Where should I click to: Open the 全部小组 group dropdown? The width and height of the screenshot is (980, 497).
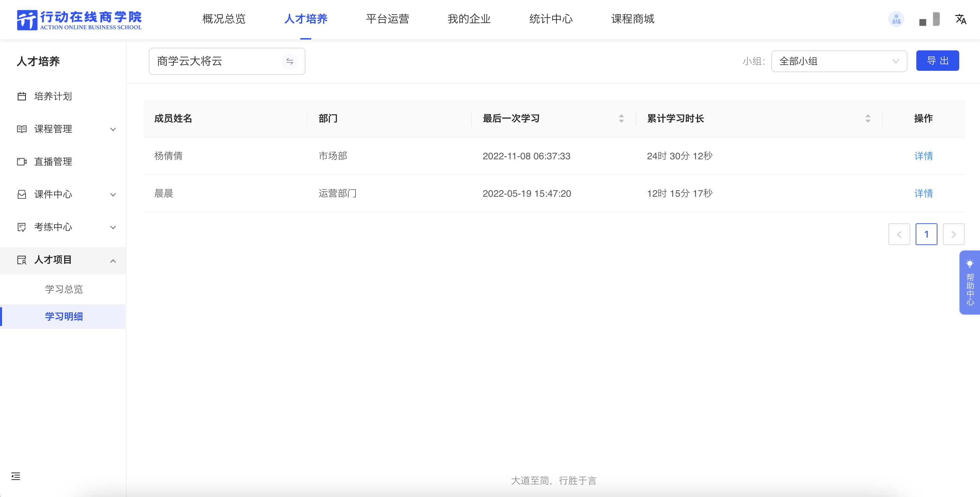[x=839, y=61]
